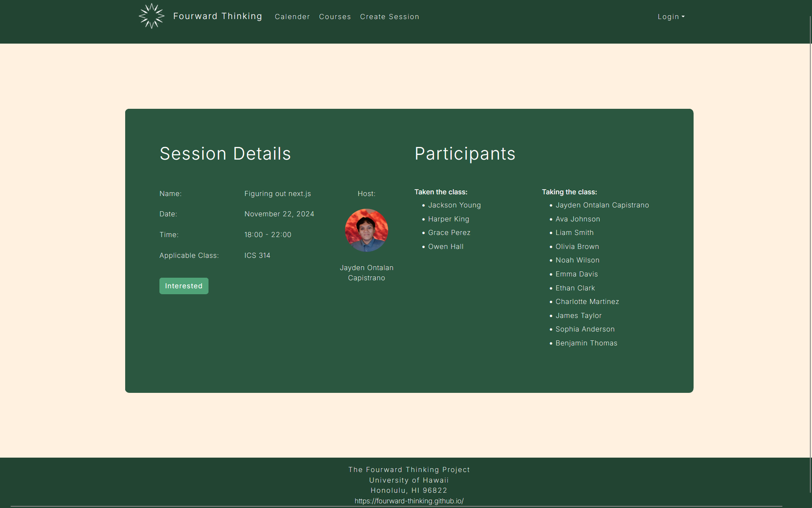Click the Fourward Thinking site title text
Screen dimensions: 812x508
[x=218, y=16]
